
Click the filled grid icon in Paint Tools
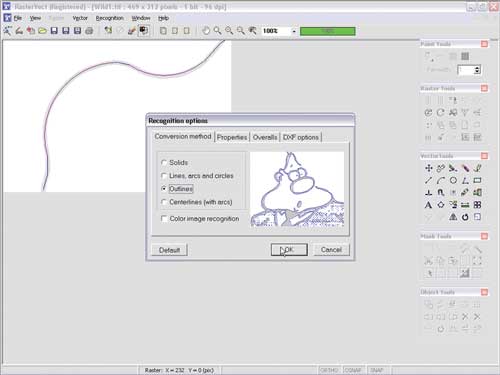pos(465,56)
